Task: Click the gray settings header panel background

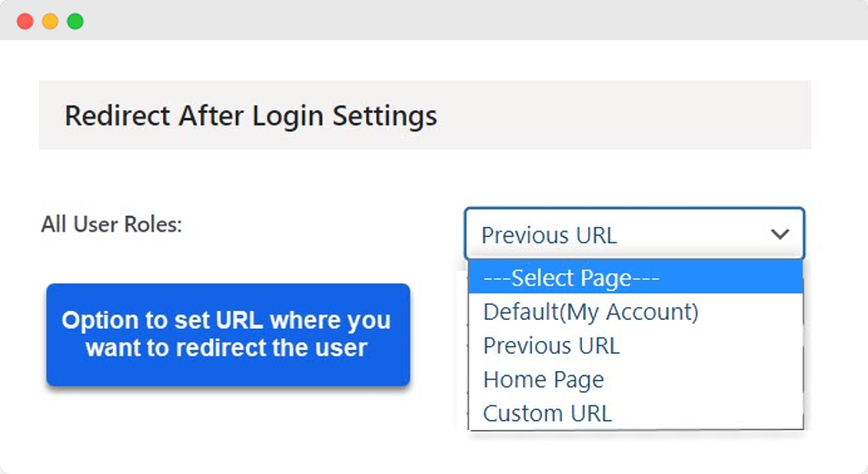Action: (638, 115)
